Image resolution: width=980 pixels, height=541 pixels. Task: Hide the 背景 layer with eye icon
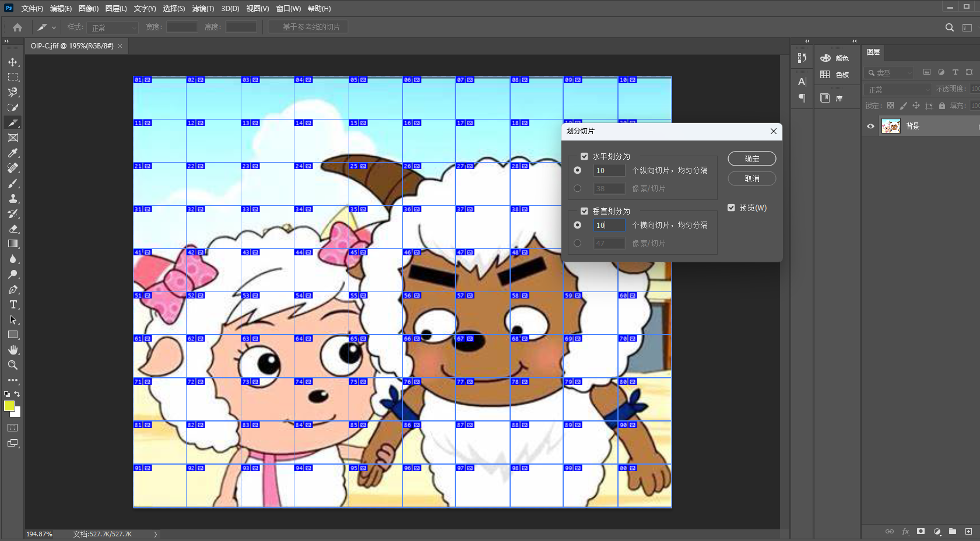tap(870, 126)
